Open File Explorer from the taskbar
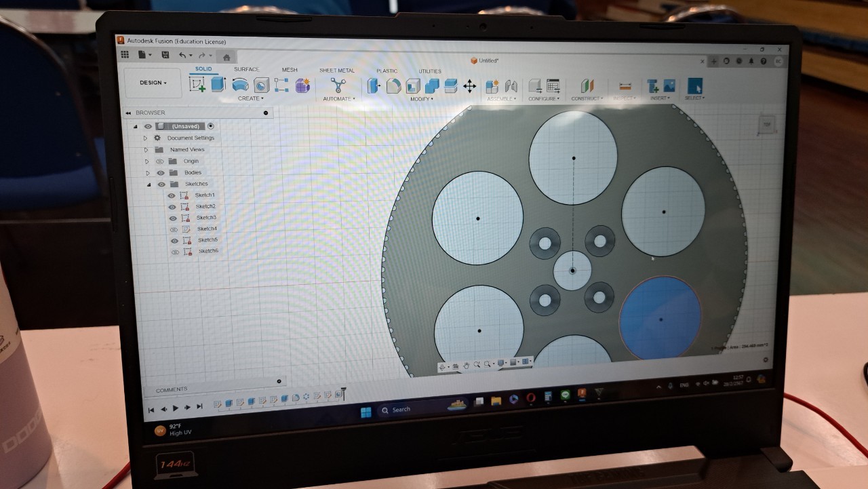This screenshot has height=489, width=868. coord(496,401)
